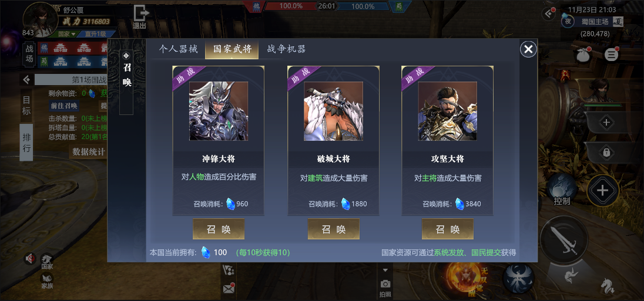
Task: Open the 排行 ranking side tab
Action: 26,142
